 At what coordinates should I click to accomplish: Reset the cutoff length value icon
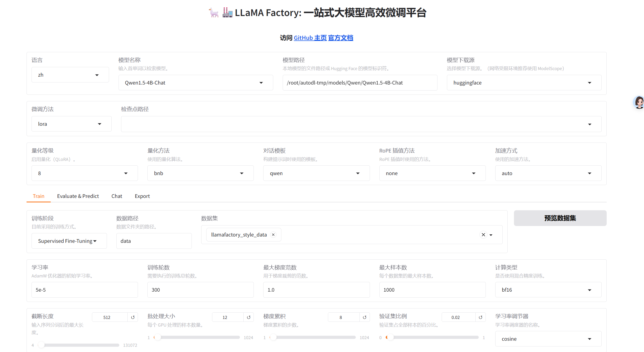coord(133,317)
